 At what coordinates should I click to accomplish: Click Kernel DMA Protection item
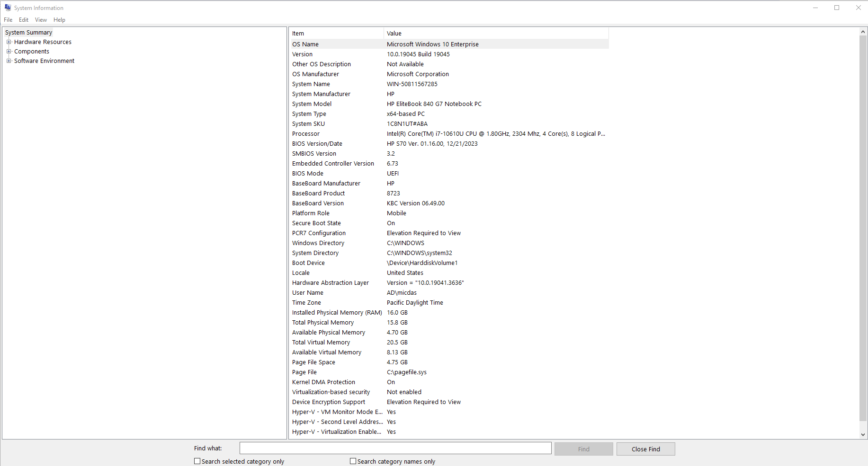tap(323, 382)
